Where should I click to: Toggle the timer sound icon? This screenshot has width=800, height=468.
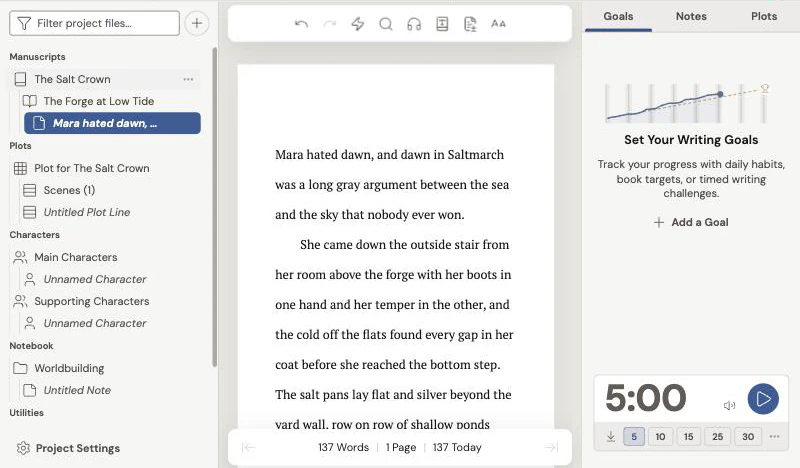(729, 405)
